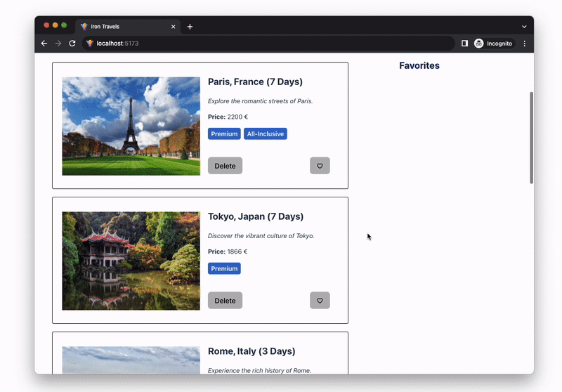This screenshot has width=562, height=392.
Task: Click the Incognito profile badge
Action: pos(494,44)
